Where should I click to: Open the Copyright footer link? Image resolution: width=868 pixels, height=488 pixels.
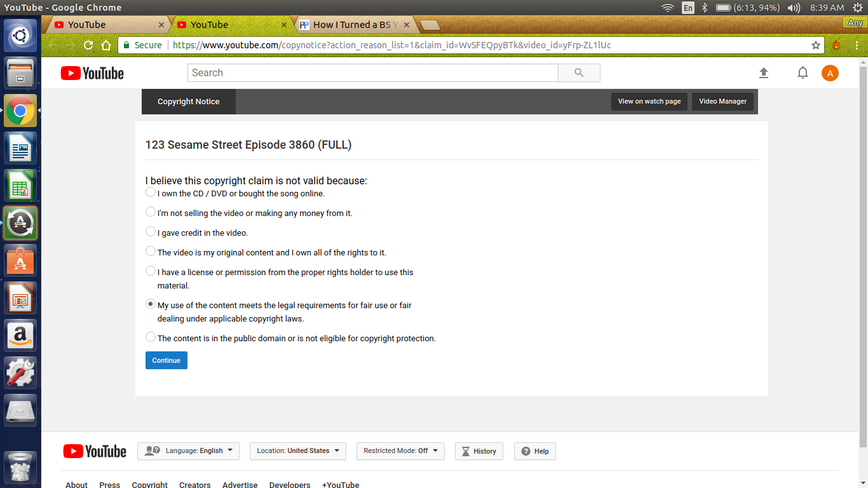tap(150, 485)
